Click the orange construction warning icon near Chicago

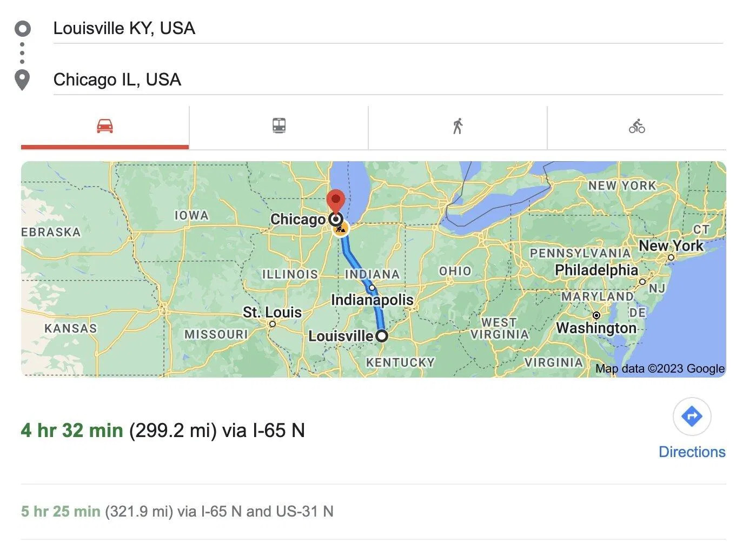341,228
